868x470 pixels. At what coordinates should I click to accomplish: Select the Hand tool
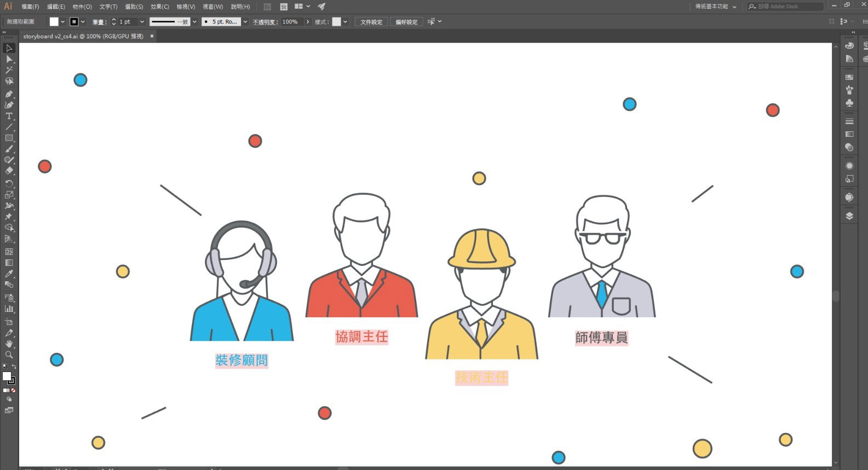pyautogui.click(x=9, y=344)
